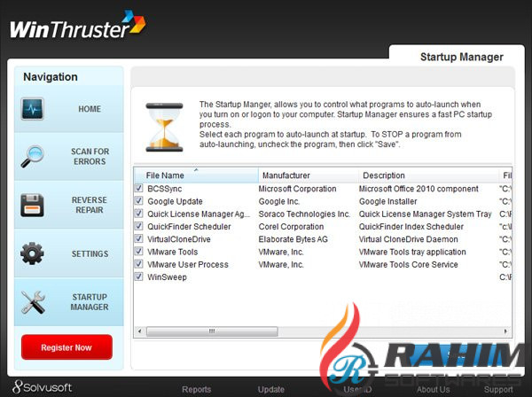Click the WinThruster logo
Viewport: 532px width, 397px height.
point(78,25)
